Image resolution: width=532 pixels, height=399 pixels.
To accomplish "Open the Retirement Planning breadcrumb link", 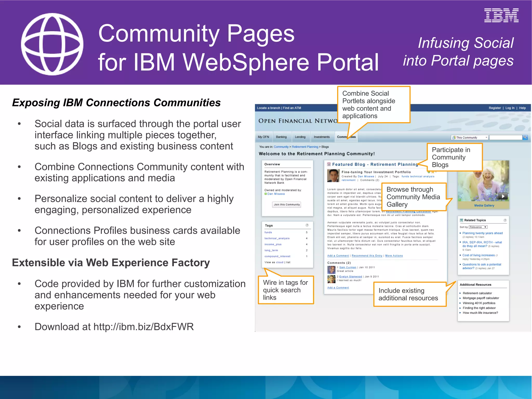I will click(305, 147).
